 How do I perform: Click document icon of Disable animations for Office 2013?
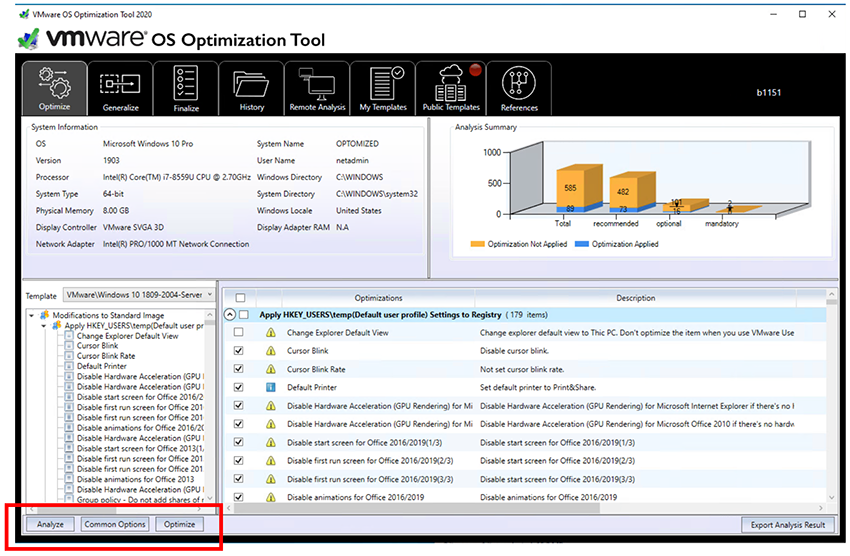coord(69,479)
